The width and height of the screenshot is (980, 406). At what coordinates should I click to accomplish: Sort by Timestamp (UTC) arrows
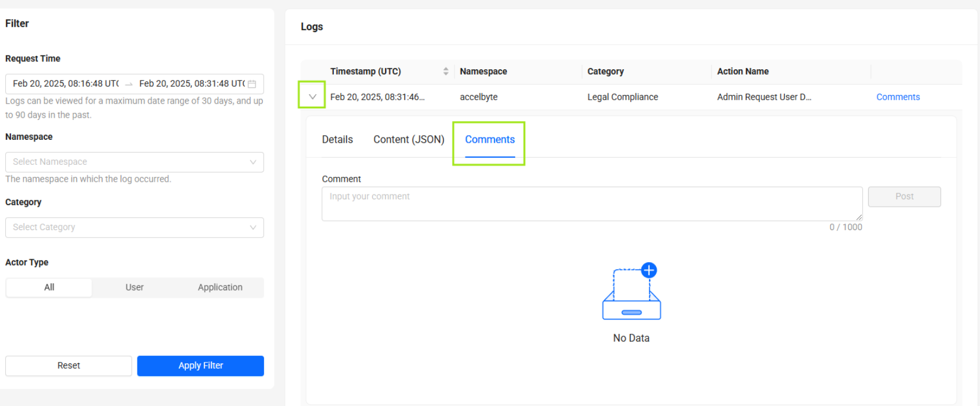446,71
